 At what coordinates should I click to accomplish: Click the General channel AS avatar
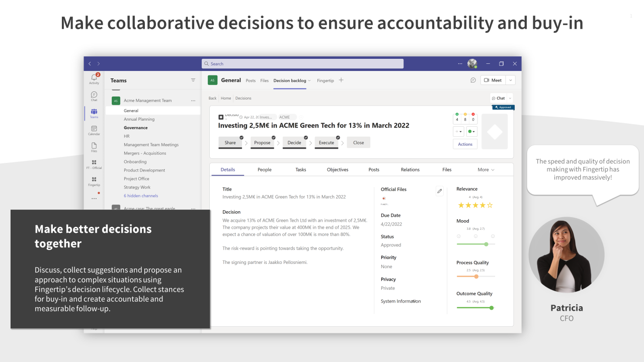coord(213,80)
